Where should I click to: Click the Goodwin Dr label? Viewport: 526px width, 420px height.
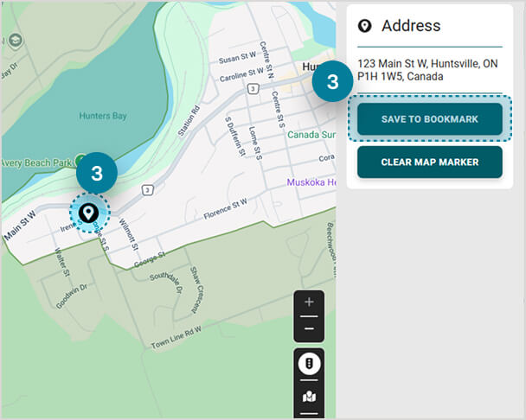(x=72, y=296)
